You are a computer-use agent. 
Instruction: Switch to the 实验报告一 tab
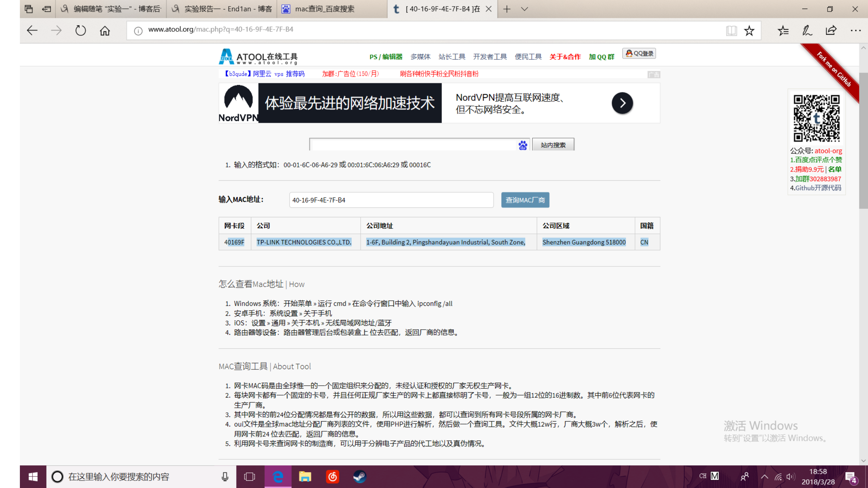(x=228, y=9)
